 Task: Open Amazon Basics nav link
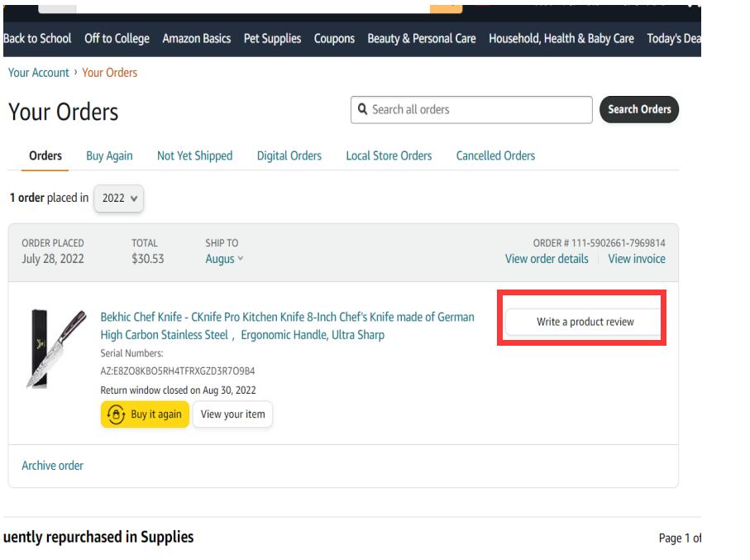(x=197, y=38)
